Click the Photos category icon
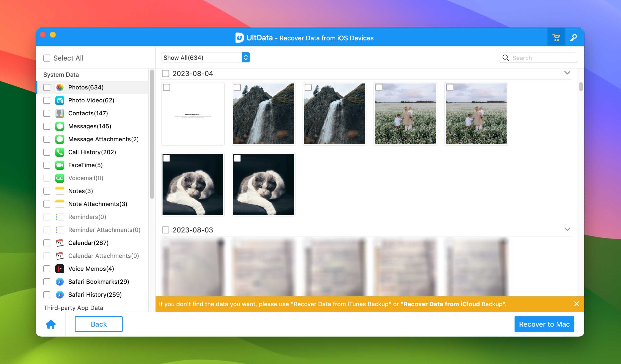The height and width of the screenshot is (364, 621). (x=60, y=87)
